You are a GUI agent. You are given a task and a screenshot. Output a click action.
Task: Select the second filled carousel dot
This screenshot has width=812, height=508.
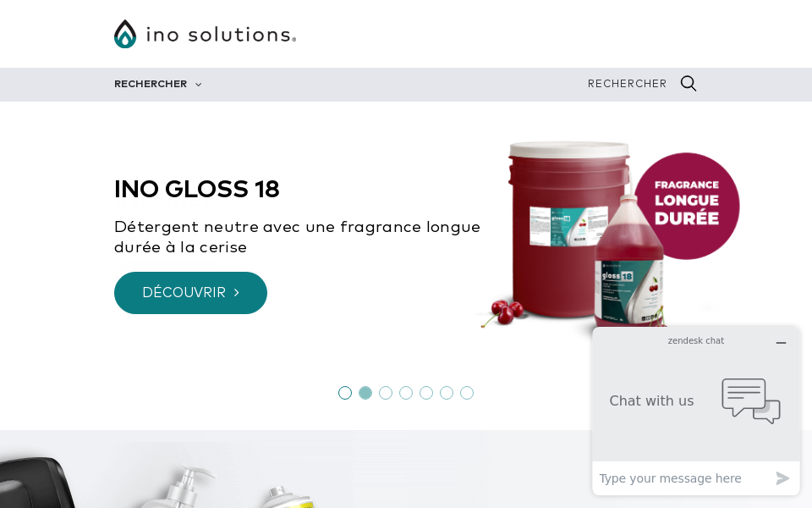365,393
